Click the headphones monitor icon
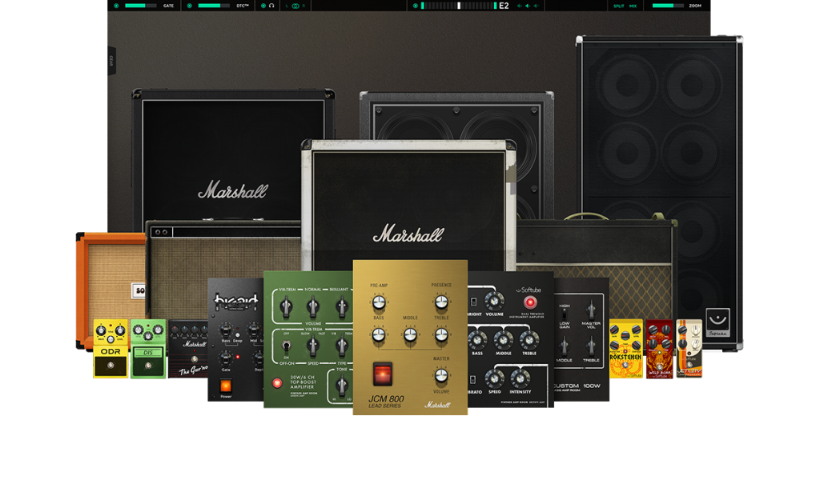Screen dimensions: 820x504 pos(271,6)
